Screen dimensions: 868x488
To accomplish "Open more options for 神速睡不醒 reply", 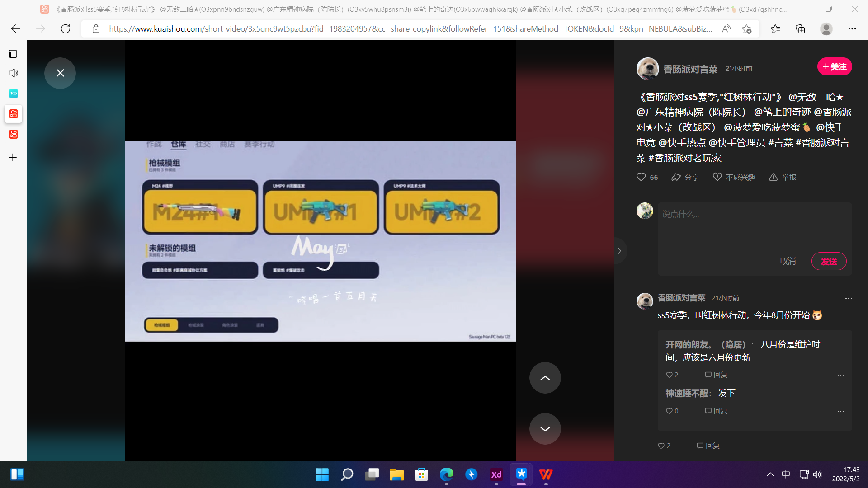I will click(841, 411).
